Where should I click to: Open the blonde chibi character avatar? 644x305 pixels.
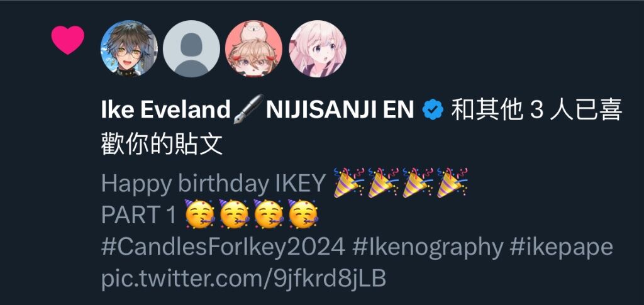[x=254, y=48]
